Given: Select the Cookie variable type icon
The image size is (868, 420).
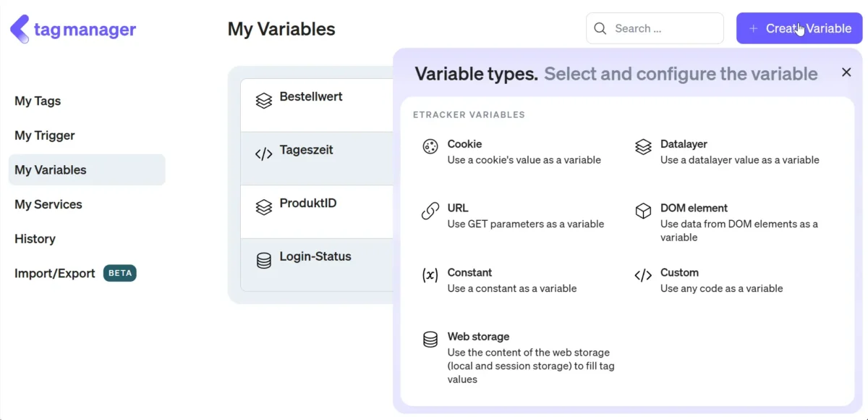Looking at the screenshot, I should point(430,146).
